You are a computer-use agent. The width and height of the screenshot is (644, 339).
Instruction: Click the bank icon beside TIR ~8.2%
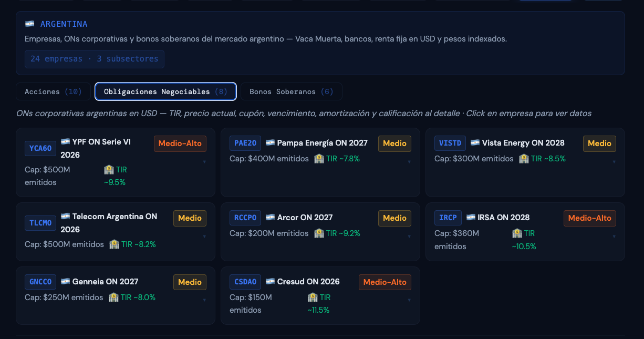[x=114, y=244]
